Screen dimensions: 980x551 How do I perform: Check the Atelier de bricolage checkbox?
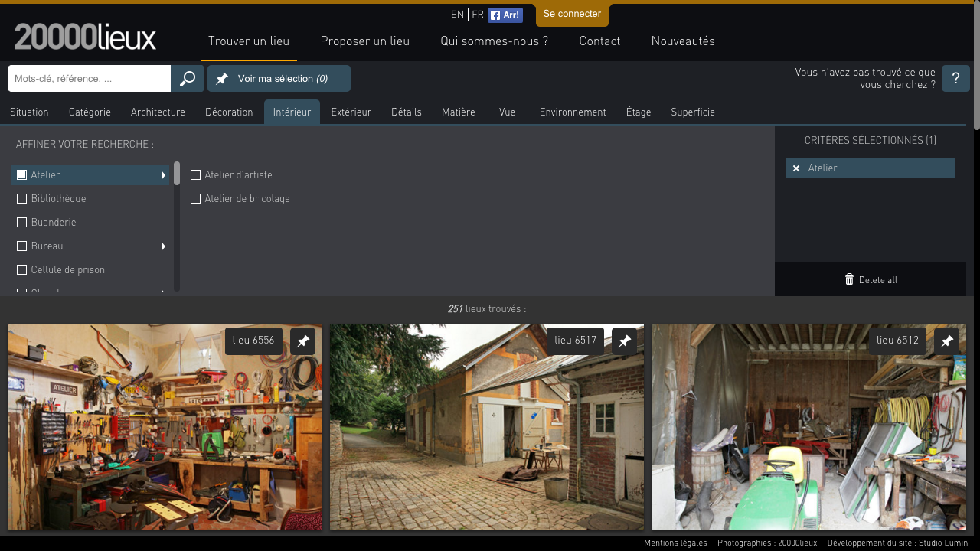tap(195, 199)
